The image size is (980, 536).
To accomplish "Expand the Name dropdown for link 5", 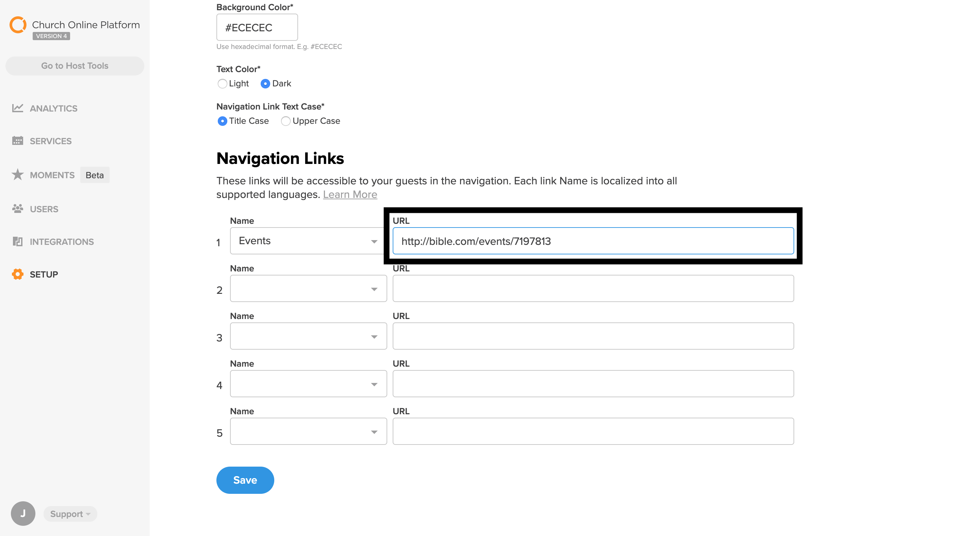I will [308, 432].
